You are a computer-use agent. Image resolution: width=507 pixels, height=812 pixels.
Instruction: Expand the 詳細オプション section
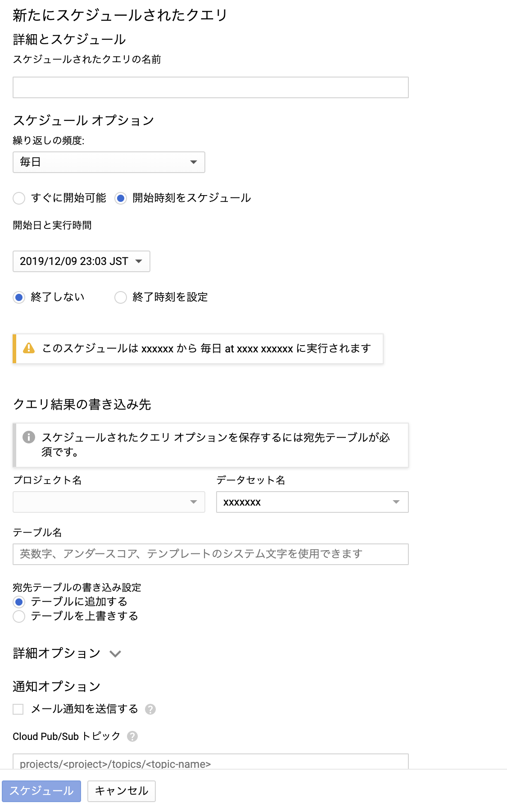[115, 653]
